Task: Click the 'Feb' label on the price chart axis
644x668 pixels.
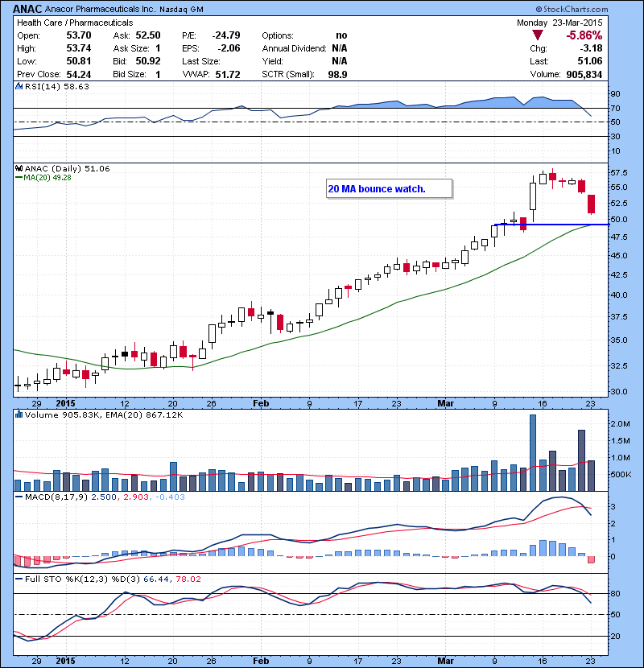Action: tap(260, 403)
